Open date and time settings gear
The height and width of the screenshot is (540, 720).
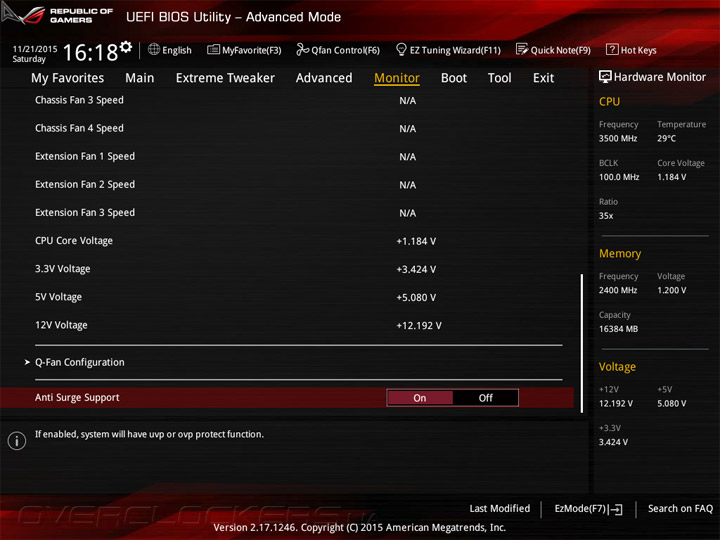126,47
